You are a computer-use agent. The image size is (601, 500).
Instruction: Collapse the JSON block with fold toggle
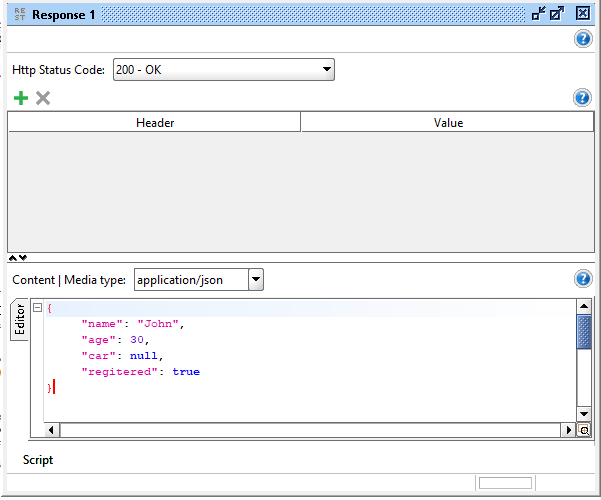37,308
